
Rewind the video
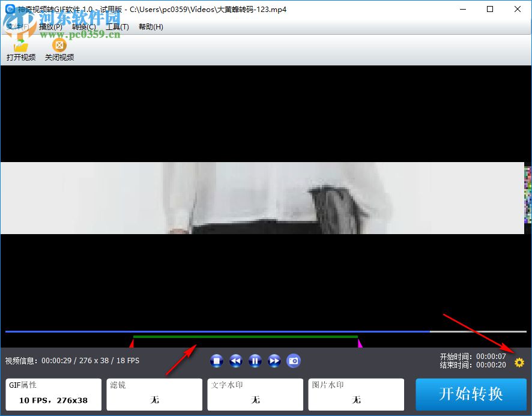pyautogui.click(x=236, y=361)
